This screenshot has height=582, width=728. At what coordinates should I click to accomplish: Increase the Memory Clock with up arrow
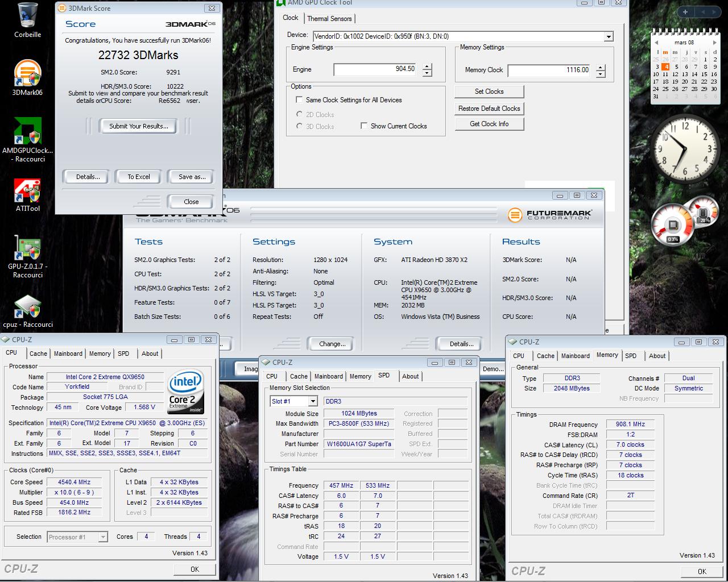[x=601, y=67]
